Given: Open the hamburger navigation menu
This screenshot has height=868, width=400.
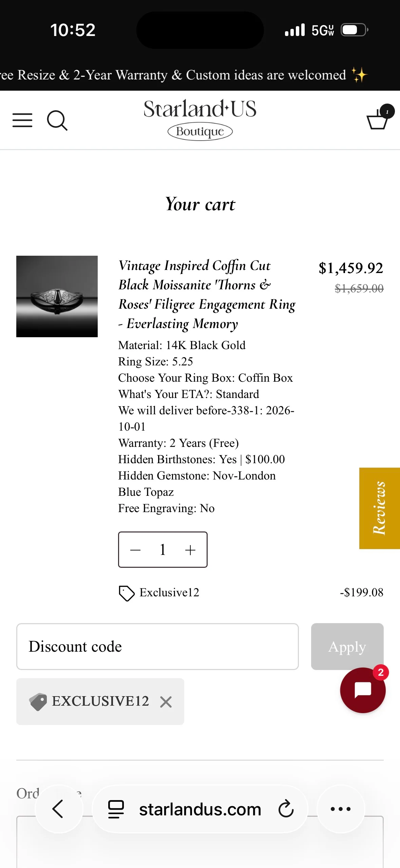Looking at the screenshot, I should pos(22,120).
